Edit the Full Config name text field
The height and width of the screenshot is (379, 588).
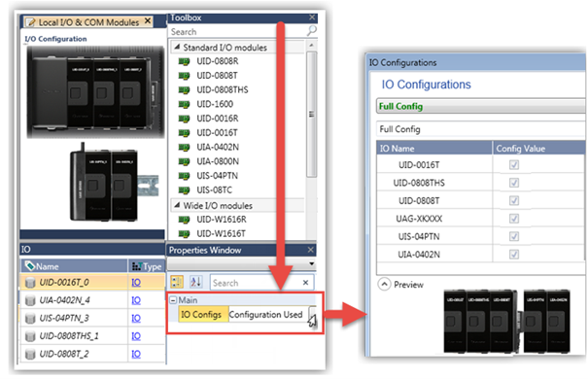pos(481,129)
